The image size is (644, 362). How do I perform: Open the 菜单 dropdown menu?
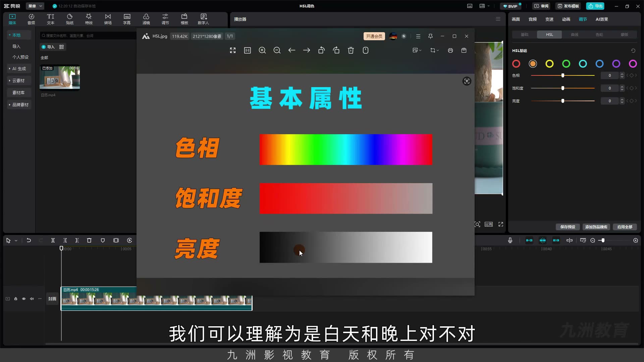pyautogui.click(x=35, y=6)
